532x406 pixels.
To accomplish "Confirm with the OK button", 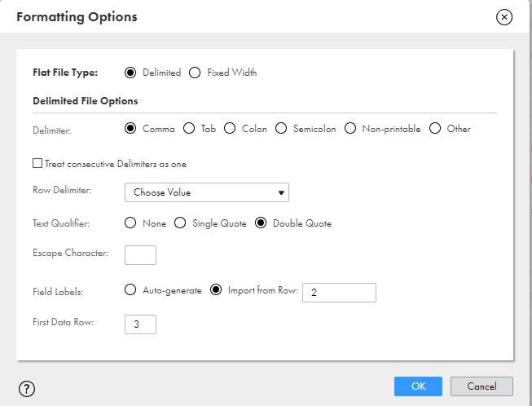I will 418,386.
